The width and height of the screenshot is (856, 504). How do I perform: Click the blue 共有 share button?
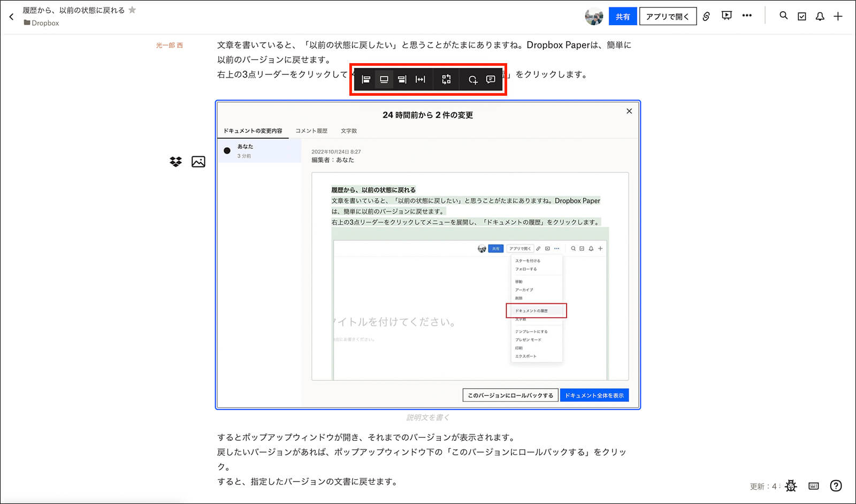[623, 17]
